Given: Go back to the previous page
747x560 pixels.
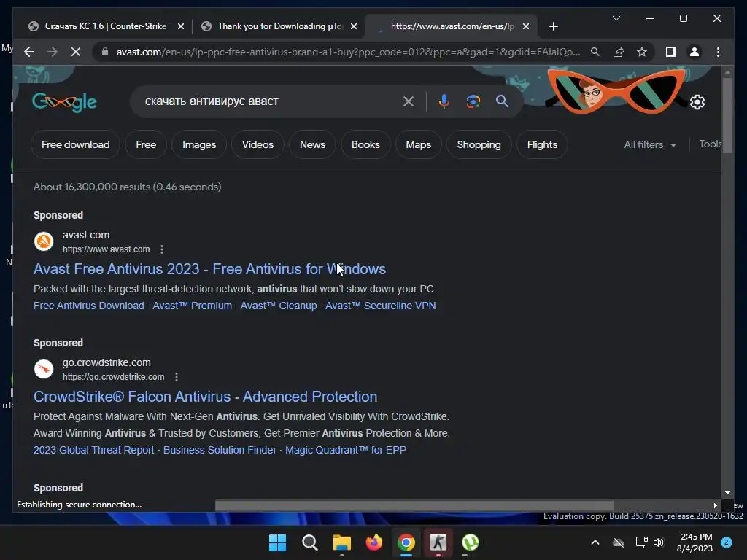Looking at the screenshot, I should coord(29,52).
